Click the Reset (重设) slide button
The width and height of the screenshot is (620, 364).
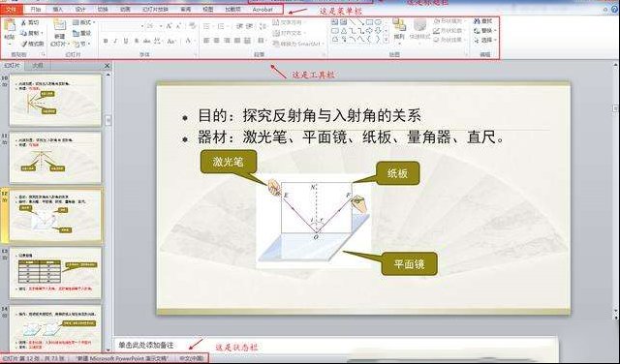(x=82, y=33)
